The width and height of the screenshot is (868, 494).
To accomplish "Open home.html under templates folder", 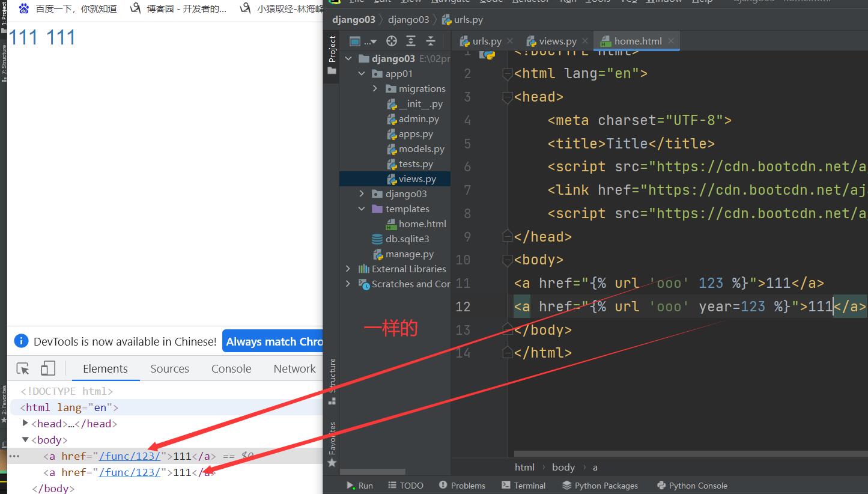I will coord(416,224).
